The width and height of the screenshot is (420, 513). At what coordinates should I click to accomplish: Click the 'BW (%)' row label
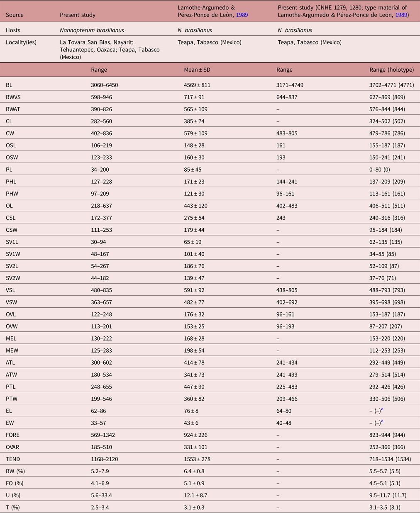click(x=15, y=471)
